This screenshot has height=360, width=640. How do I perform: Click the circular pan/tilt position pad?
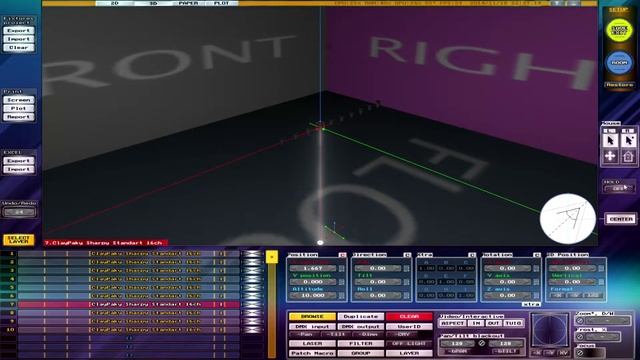coord(549,331)
